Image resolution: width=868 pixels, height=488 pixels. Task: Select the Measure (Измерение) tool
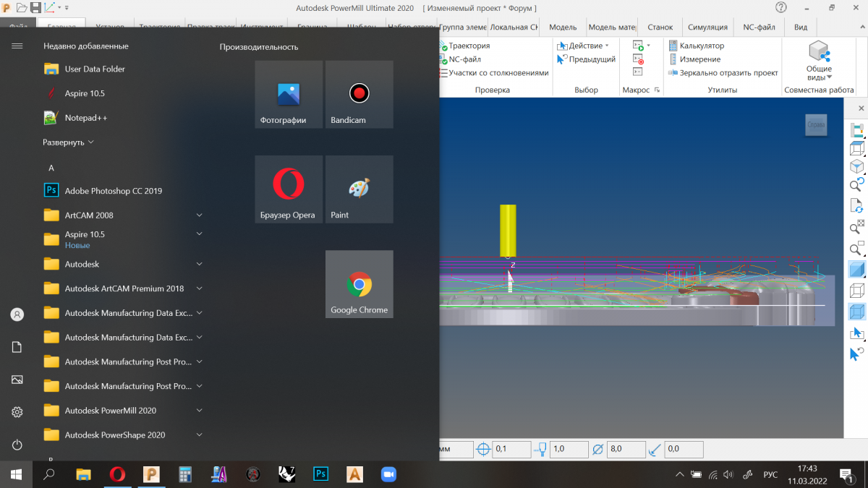point(694,59)
